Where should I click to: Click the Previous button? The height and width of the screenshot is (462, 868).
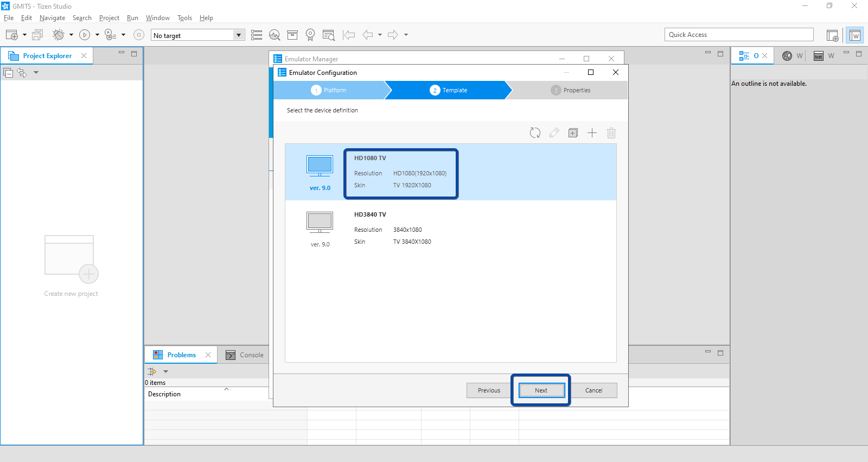(489, 390)
